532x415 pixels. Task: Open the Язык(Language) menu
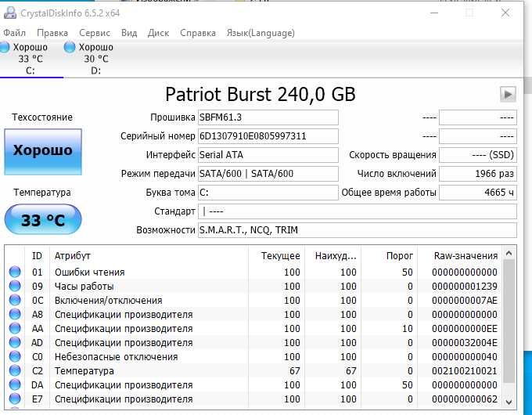[x=261, y=33]
